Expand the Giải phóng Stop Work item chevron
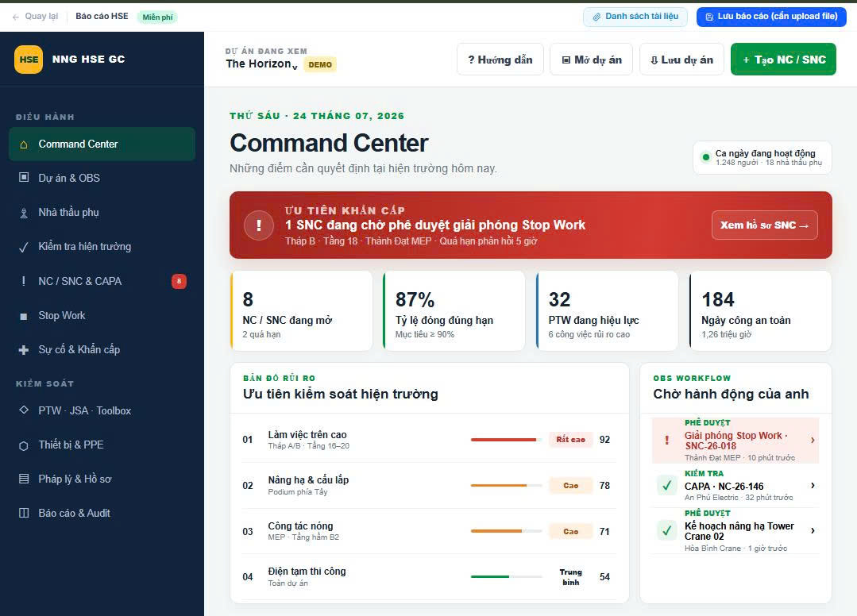 (813, 440)
